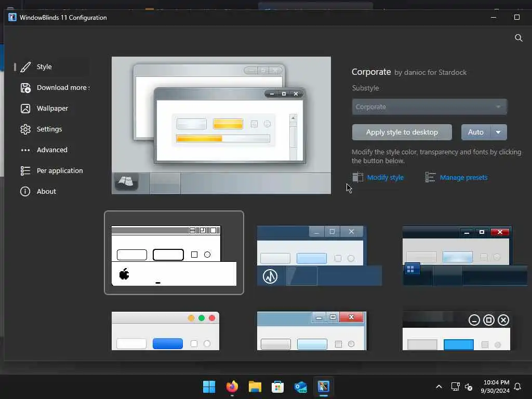
Task: Click the Wallpaper picture icon
Action: tap(25, 109)
